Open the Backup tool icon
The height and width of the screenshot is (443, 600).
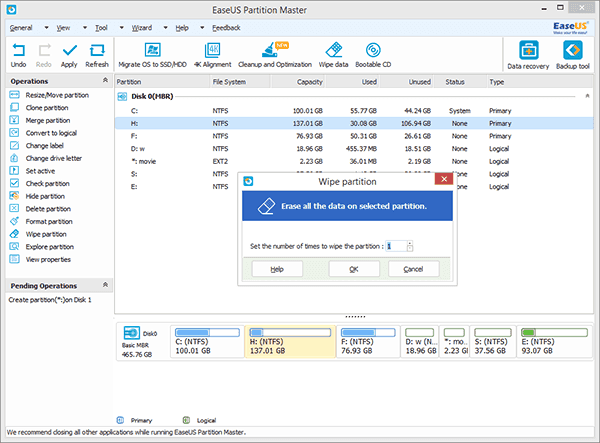(x=572, y=55)
